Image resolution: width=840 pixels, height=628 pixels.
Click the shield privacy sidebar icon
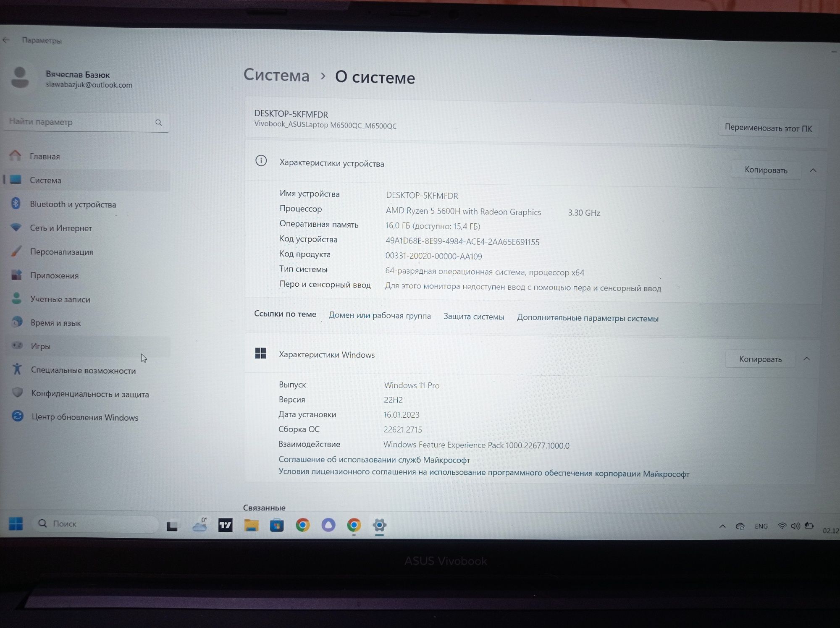pos(17,392)
